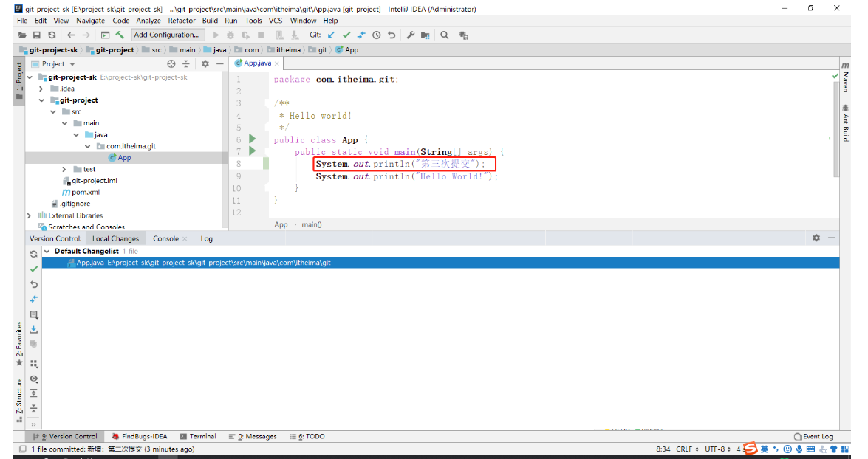
Task: Switch to the Log tab
Action: click(x=207, y=238)
